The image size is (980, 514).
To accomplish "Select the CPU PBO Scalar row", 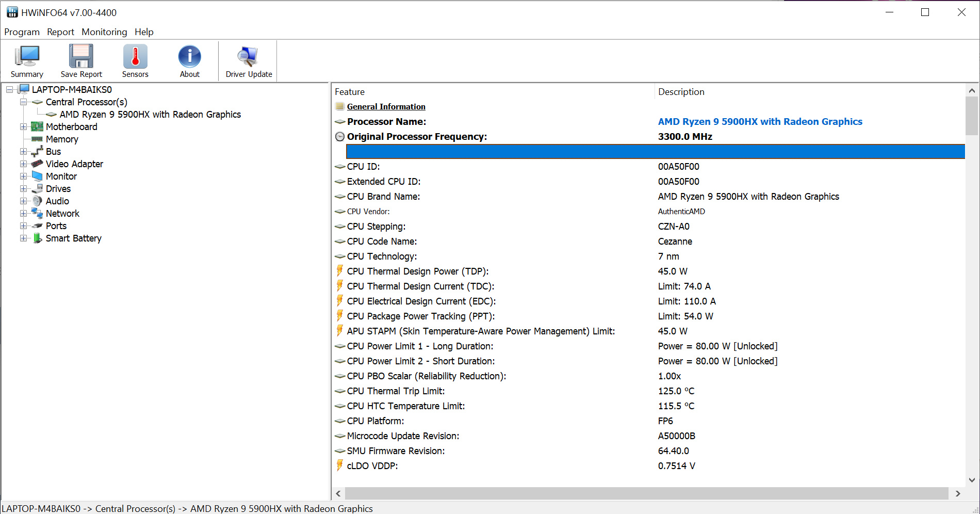I will point(648,376).
